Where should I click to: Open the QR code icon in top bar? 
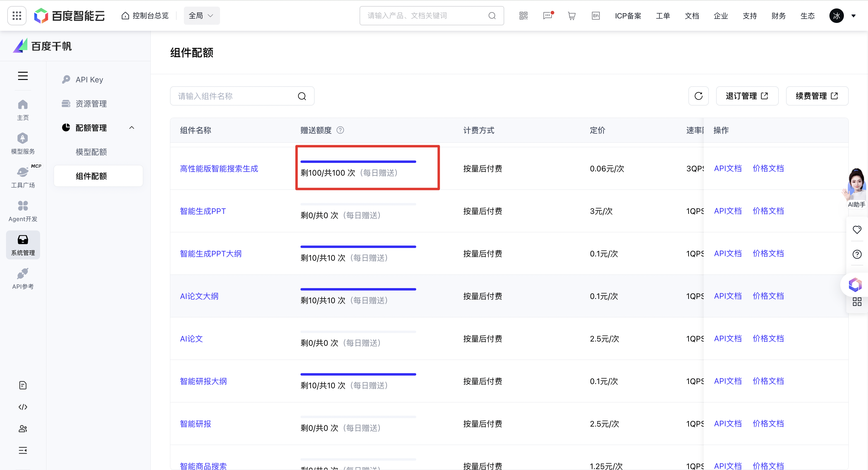coord(523,15)
